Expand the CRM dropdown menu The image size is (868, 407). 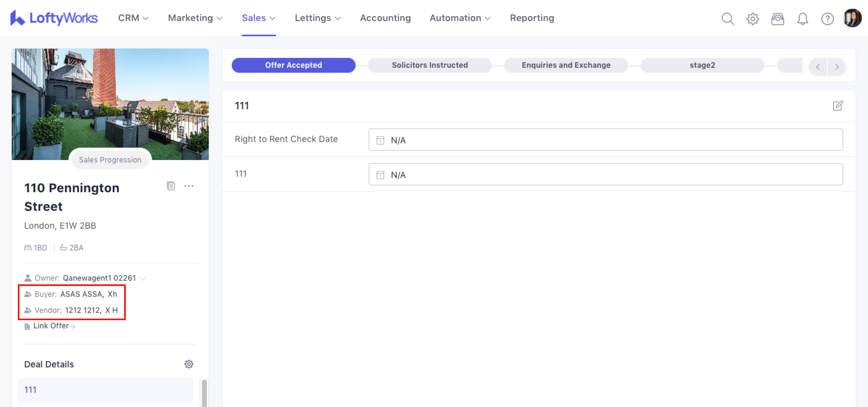point(133,18)
